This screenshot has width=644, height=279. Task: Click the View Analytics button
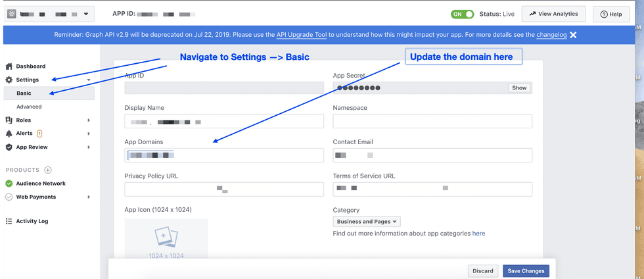pos(553,14)
